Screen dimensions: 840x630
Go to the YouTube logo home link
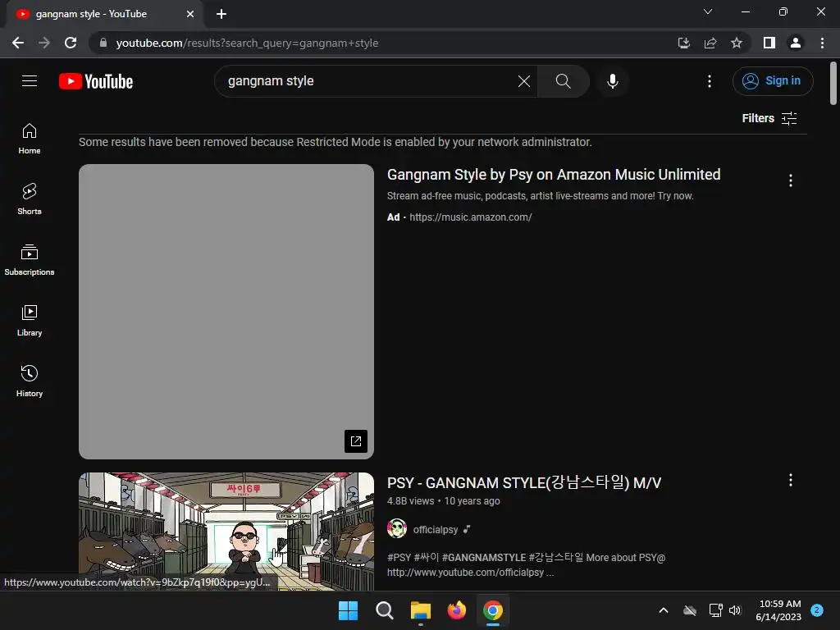[x=96, y=81]
